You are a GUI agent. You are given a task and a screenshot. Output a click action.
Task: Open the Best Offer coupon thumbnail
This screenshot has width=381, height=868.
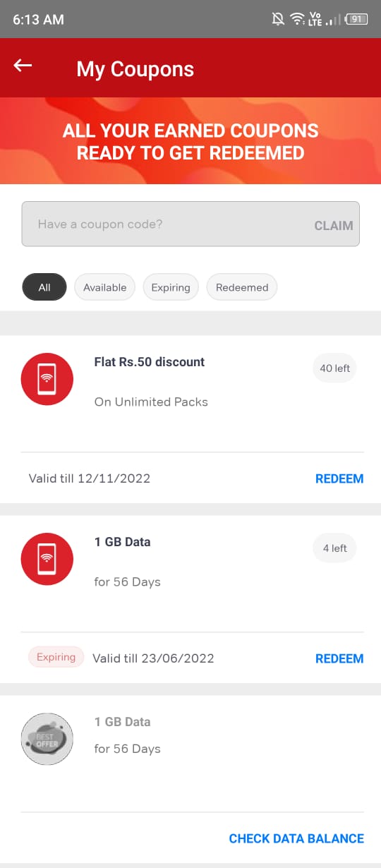tap(47, 739)
